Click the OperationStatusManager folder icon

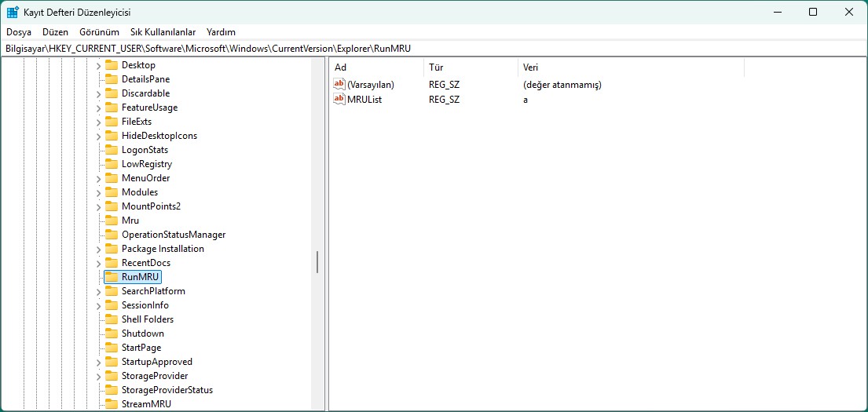112,235
